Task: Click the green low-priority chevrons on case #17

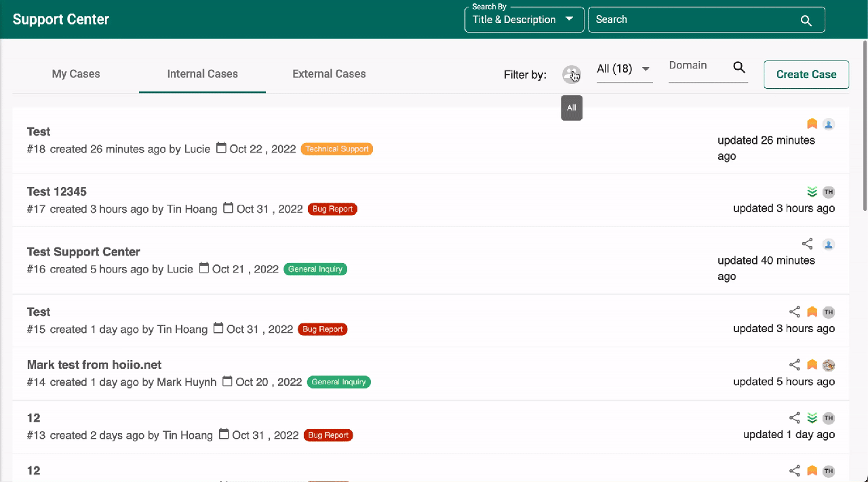Action: pyautogui.click(x=812, y=192)
